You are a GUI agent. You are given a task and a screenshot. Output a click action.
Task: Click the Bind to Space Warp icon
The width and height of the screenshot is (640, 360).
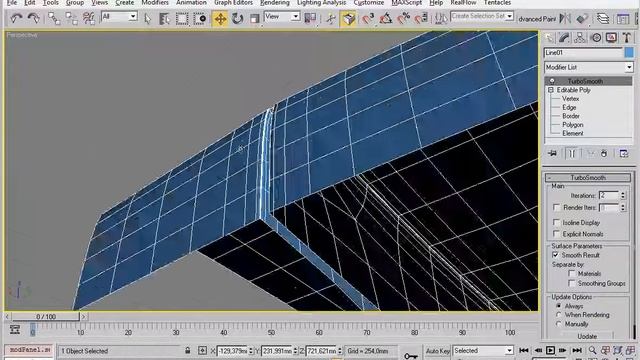coord(89,18)
